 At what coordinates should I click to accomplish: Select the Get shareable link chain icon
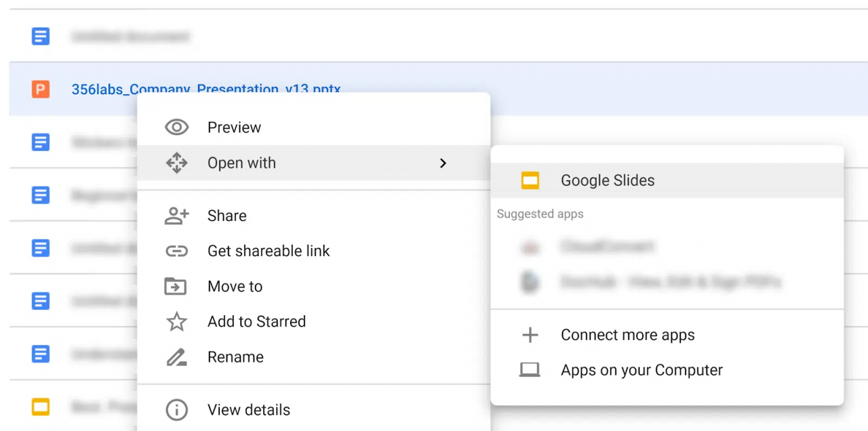pos(176,251)
